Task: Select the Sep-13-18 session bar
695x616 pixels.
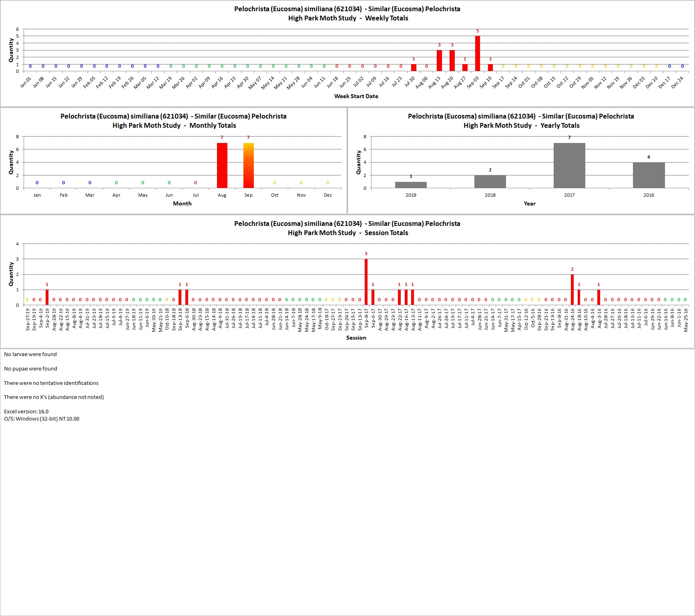Action: (x=180, y=297)
